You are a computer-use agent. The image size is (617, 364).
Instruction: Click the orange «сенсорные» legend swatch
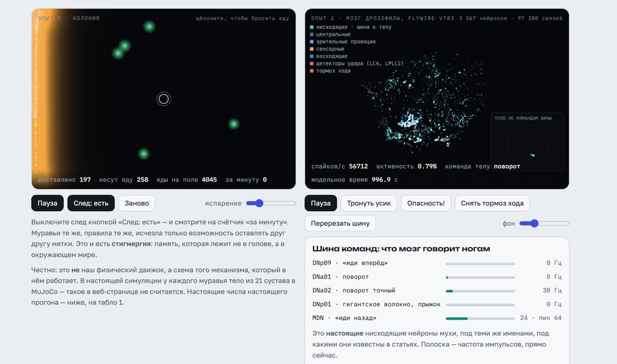pyautogui.click(x=312, y=49)
